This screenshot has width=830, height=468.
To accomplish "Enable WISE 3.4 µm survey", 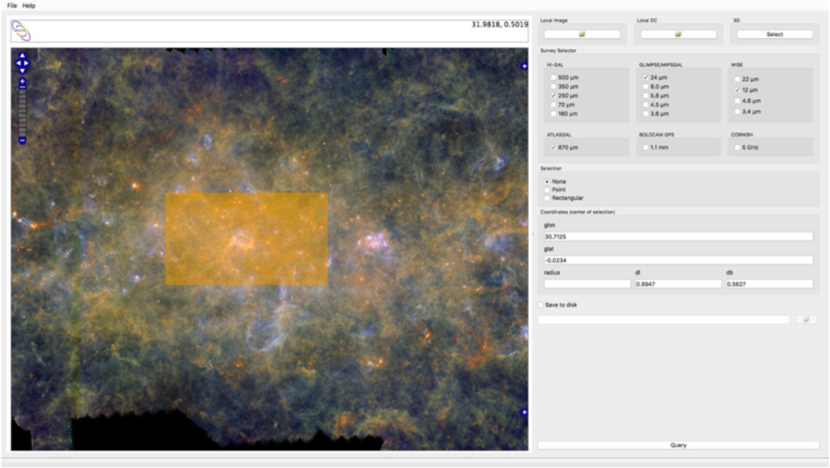I will [x=737, y=112].
